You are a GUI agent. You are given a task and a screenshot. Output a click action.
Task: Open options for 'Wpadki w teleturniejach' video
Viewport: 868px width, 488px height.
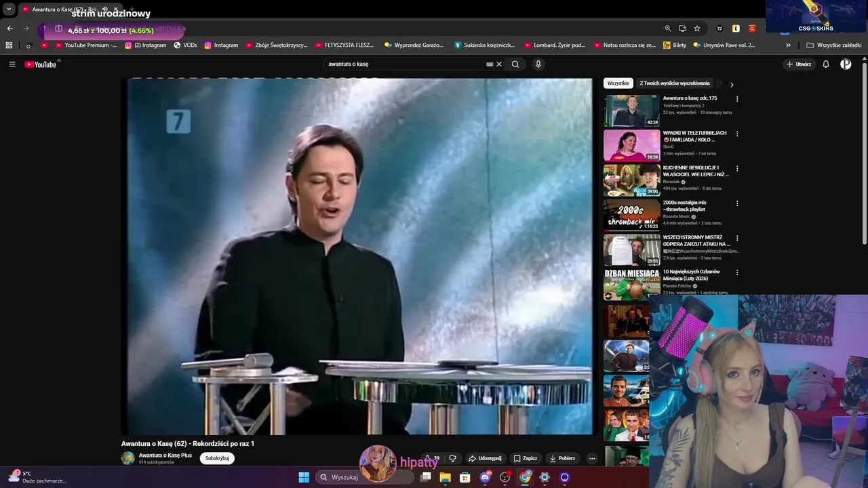pyautogui.click(x=737, y=134)
